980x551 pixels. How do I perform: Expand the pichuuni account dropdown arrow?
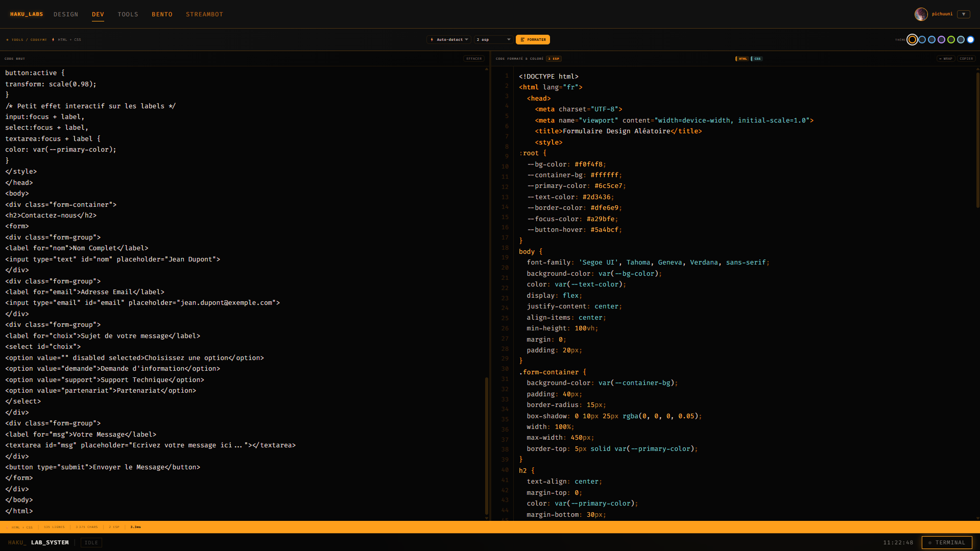point(964,14)
